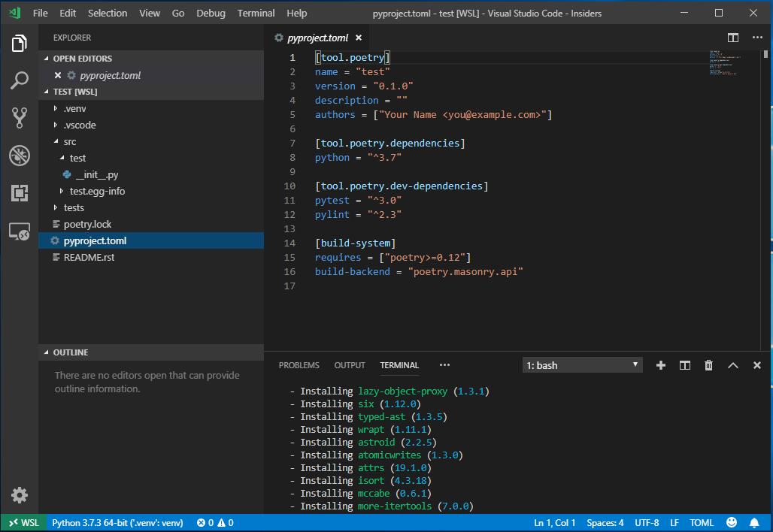773x532 pixels.
Task: Add a new terminal with plus icon
Action: pyautogui.click(x=661, y=365)
